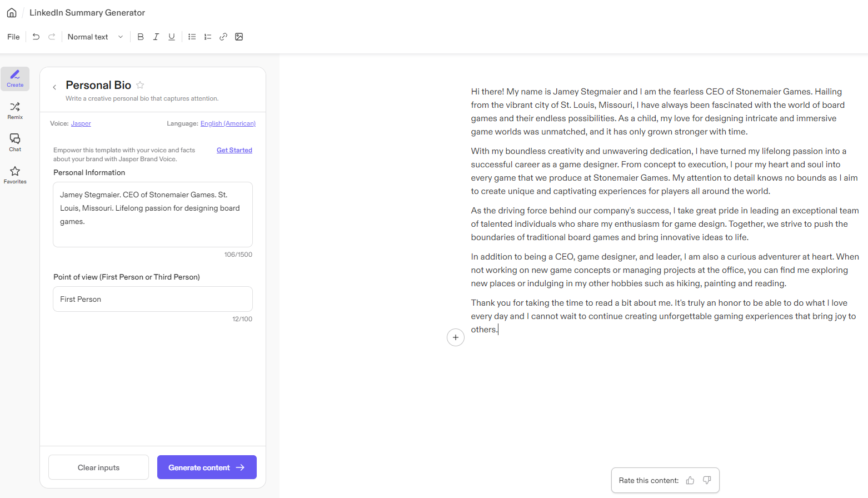Image resolution: width=868 pixels, height=498 pixels.
Task: Insert a hyperlink in the editor
Action: click(x=223, y=37)
